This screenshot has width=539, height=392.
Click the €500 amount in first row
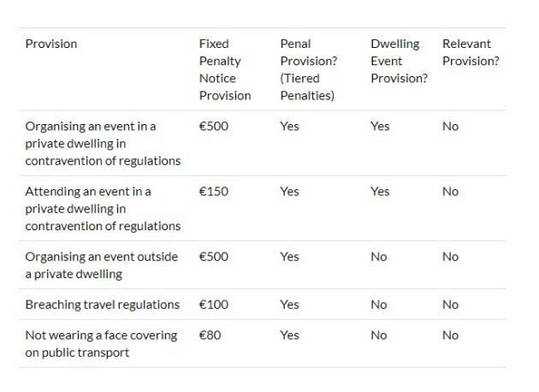tap(214, 126)
